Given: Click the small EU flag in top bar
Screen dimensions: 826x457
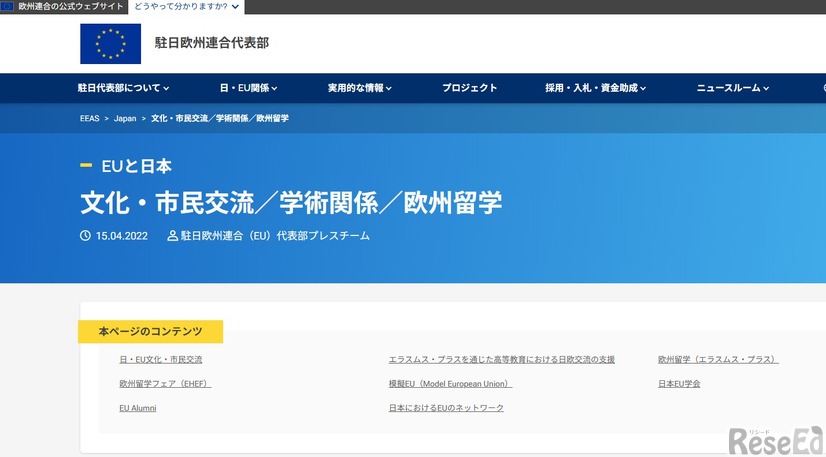Looking at the screenshot, I should click(7, 6).
